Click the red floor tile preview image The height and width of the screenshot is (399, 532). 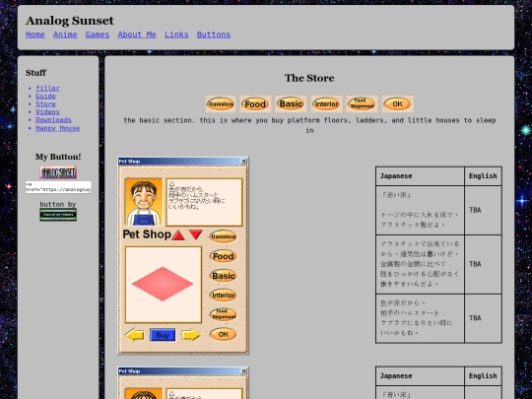164,285
